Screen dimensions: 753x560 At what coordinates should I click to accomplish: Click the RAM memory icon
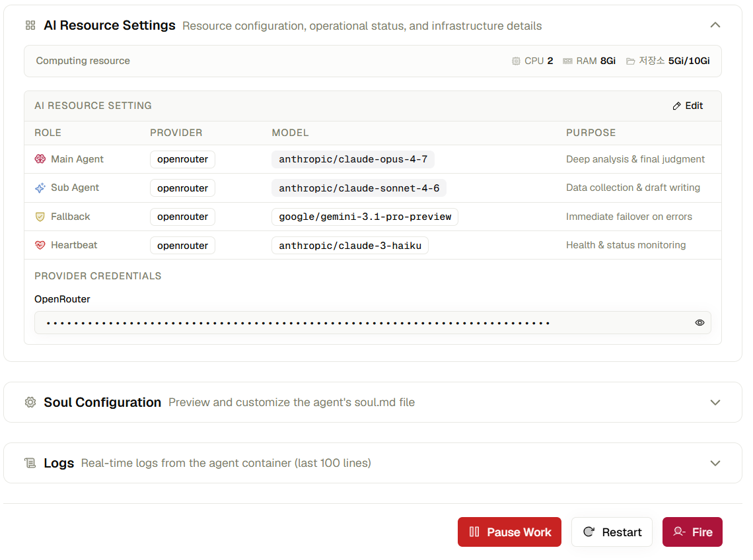(567, 61)
